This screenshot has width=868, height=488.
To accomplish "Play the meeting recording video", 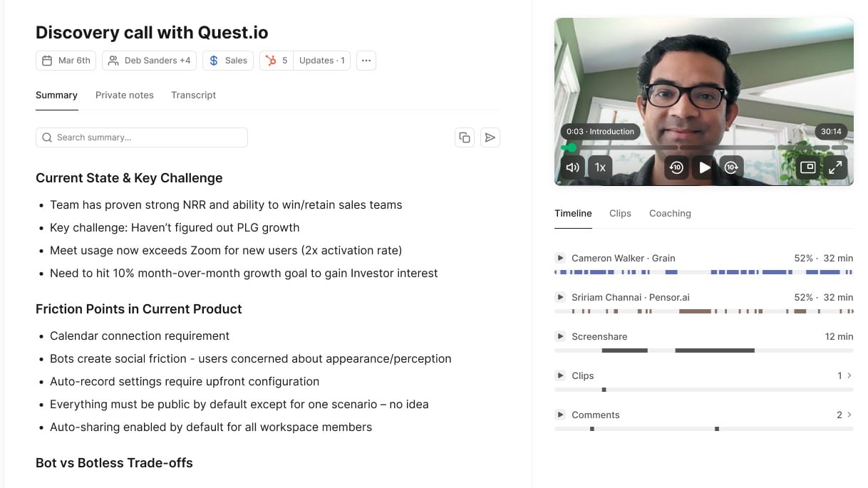I will [705, 167].
